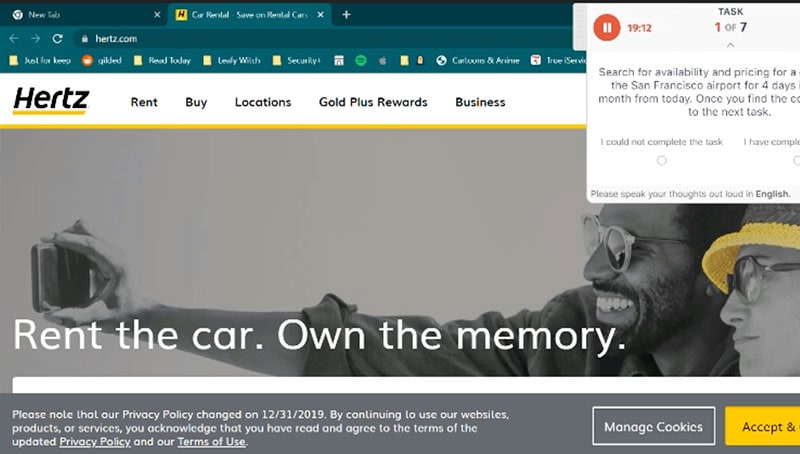Pause the task recording timer
800x454 pixels.
[x=606, y=28]
